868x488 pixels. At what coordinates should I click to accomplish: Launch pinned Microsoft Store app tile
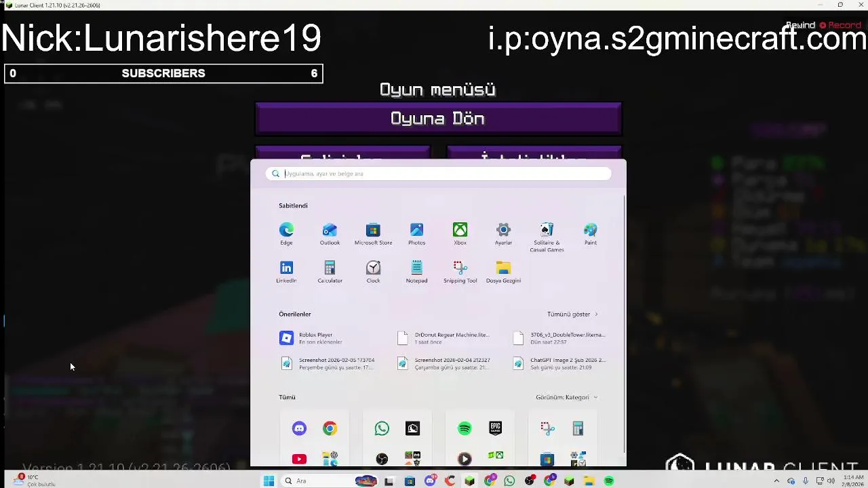(x=373, y=234)
